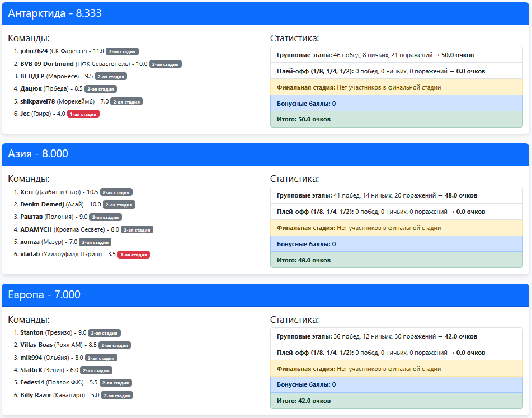Click the Групповые этапы row showing 46 побед
532x418 pixels.
pos(396,55)
